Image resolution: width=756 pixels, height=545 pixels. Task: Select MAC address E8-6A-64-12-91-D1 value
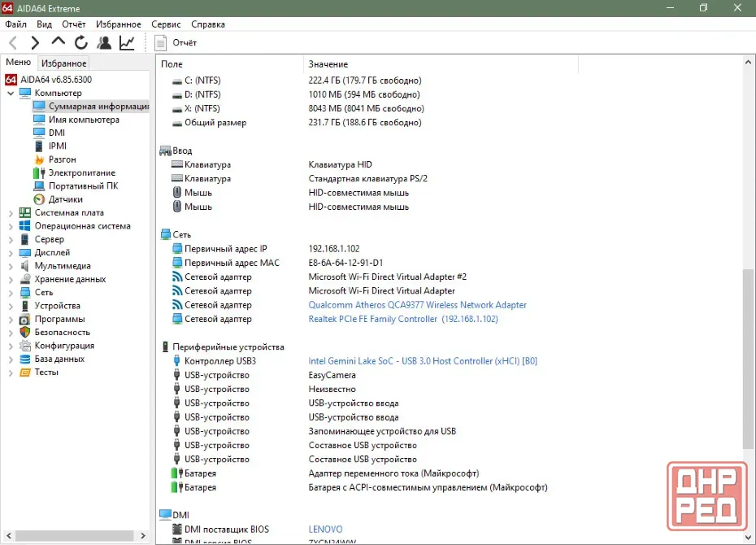coord(345,263)
